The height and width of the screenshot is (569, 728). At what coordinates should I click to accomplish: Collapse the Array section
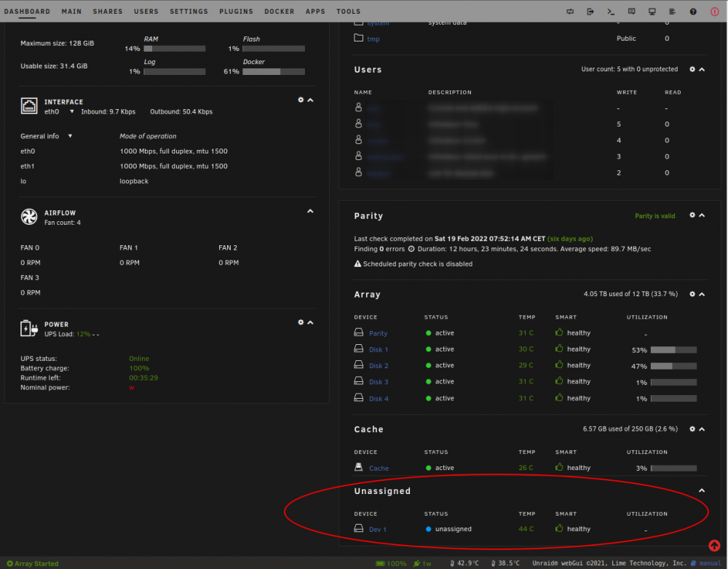pos(702,294)
